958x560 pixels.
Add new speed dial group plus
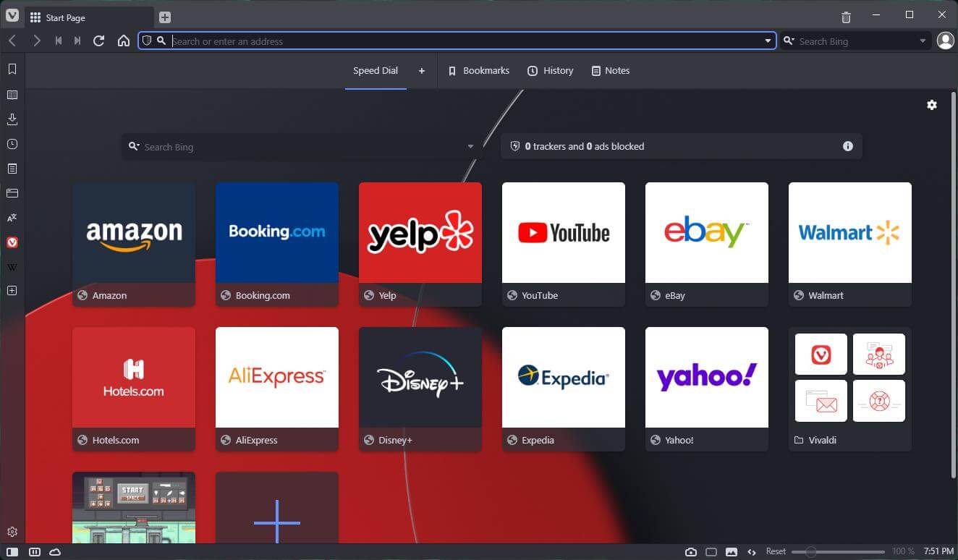422,71
